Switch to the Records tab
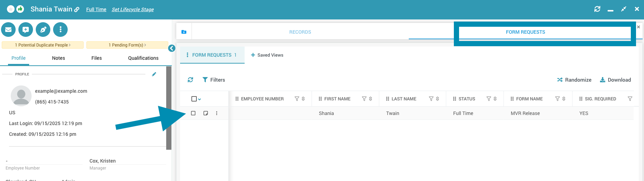 (300, 32)
